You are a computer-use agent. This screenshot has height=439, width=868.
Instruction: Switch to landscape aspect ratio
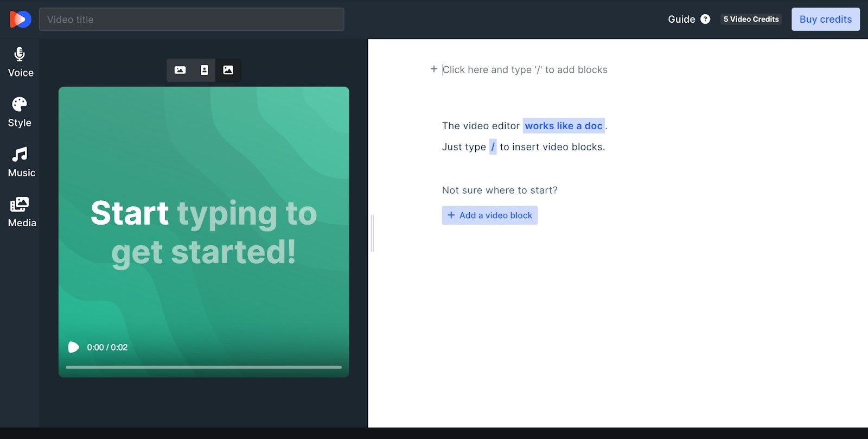(x=180, y=71)
